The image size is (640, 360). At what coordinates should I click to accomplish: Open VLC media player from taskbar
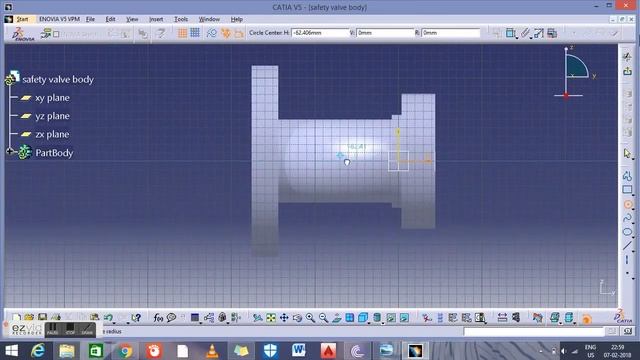pyautogui.click(x=212, y=351)
